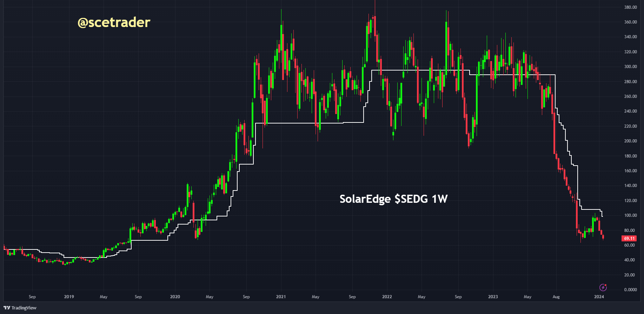Click the May label between 2022 and 2023

(421, 296)
